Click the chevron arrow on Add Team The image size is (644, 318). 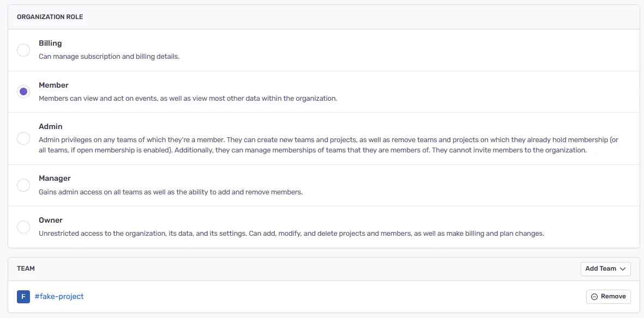point(623,268)
